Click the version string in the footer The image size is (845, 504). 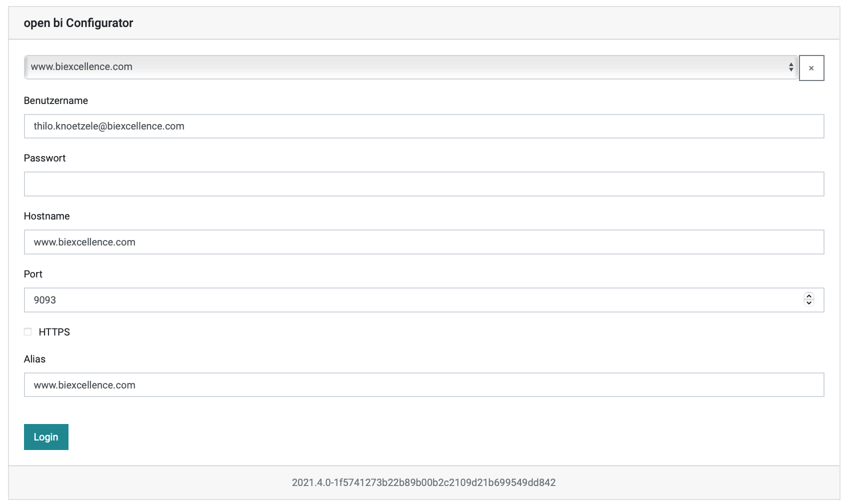point(424,482)
